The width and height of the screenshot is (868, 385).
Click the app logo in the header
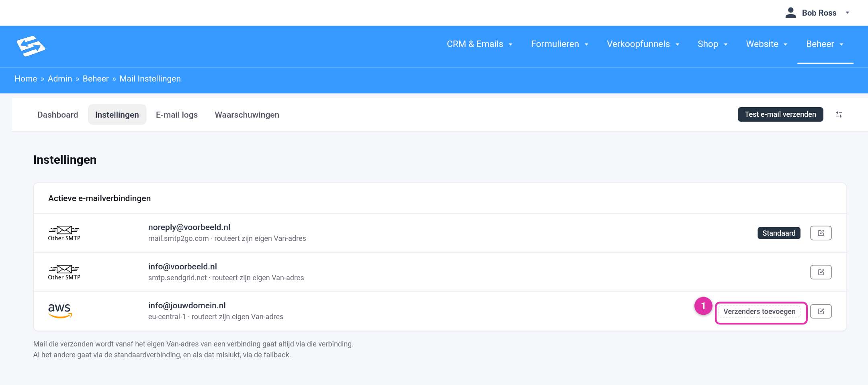click(x=31, y=46)
